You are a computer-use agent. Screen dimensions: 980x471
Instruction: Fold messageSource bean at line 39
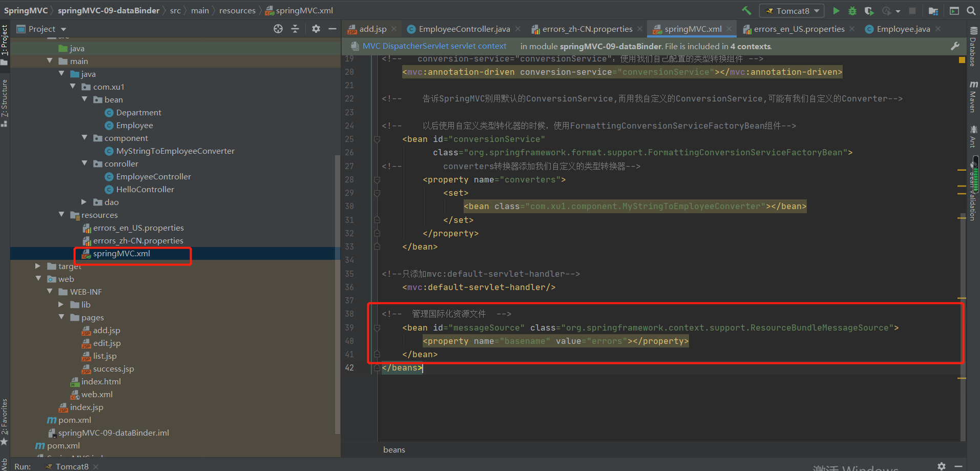[377, 328]
